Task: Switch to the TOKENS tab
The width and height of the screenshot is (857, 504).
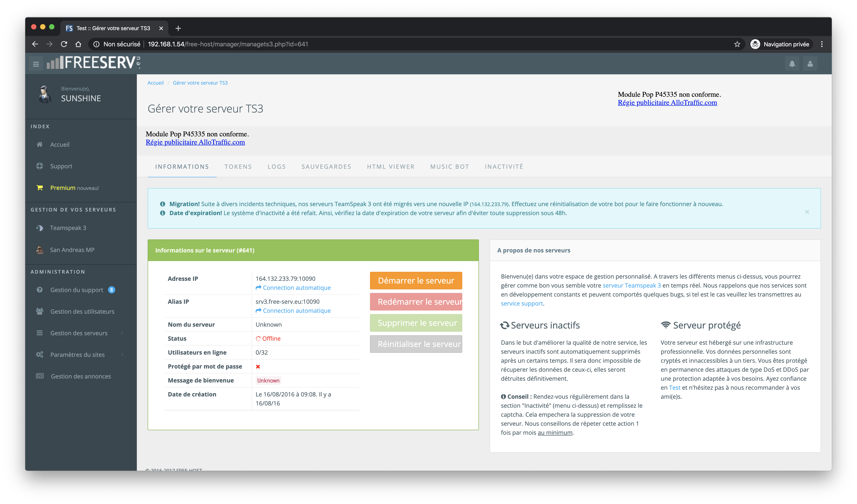Action: [x=238, y=167]
